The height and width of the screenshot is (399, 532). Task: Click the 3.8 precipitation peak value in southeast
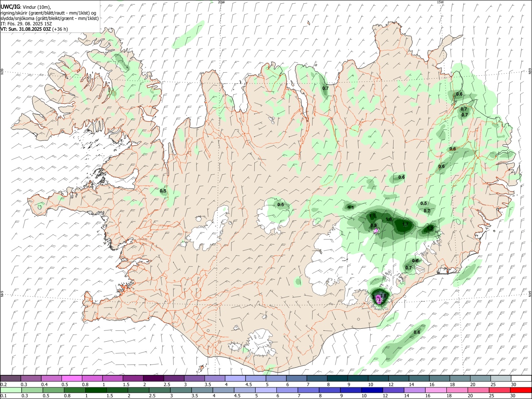click(384, 296)
